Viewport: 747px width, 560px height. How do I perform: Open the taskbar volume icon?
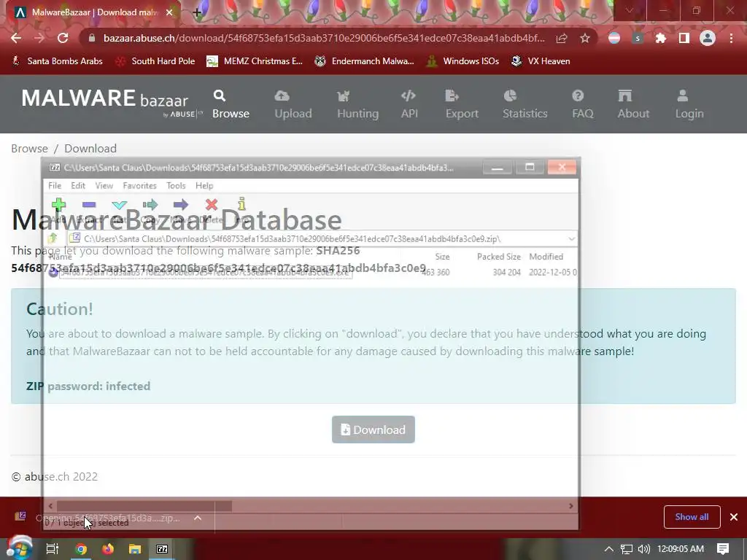coord(643,549)
